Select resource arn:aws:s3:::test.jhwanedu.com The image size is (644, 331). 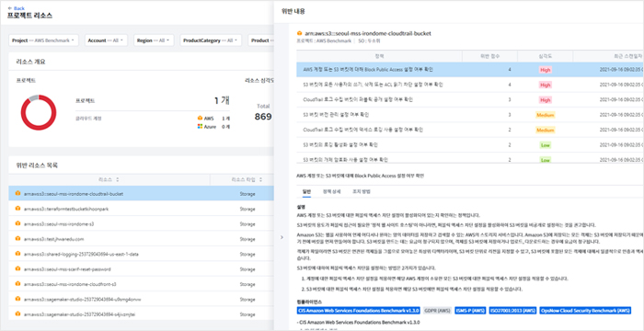pos(53,239)
